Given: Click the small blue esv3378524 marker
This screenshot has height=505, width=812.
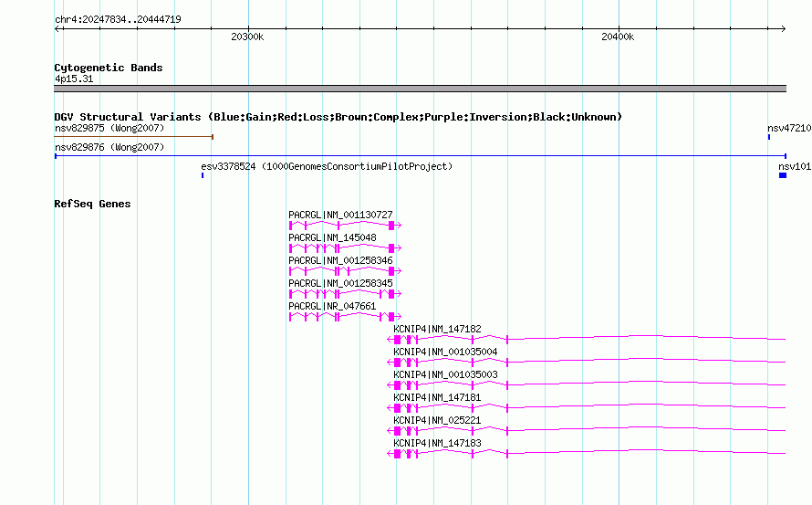Looking at the screenshot, I should 203,175.
